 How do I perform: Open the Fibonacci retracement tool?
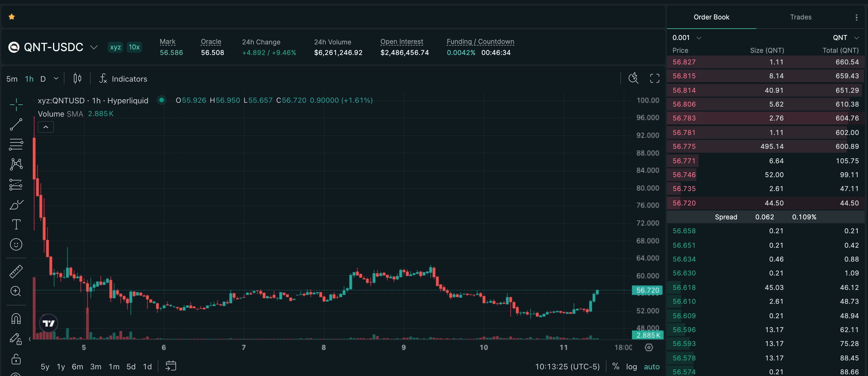pyautogui.click(x=16, y=144)
